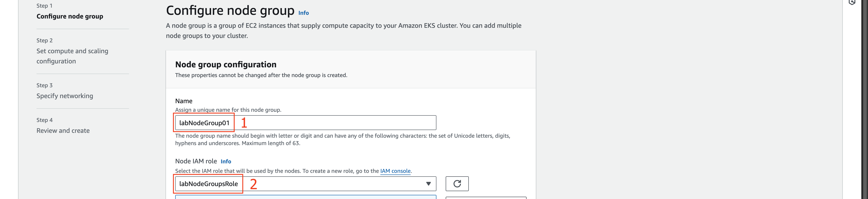
Task: Click the blue highlighted box under role dropdown
Action: pos(306,197)
